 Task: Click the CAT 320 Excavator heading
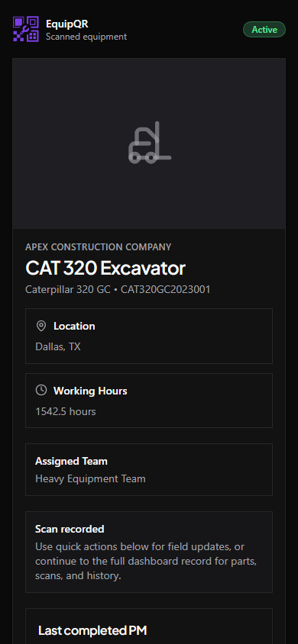[x=105, y=268]
